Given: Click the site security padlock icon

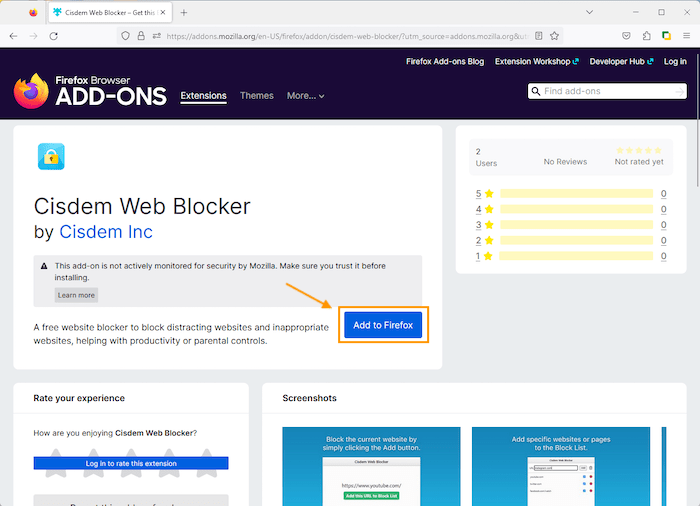Looking at the screenshot, I should click(x=141, y=35).
